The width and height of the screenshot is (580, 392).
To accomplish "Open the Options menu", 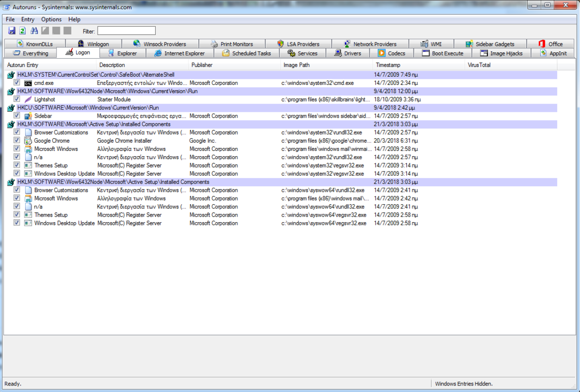I will coord(51,20).
